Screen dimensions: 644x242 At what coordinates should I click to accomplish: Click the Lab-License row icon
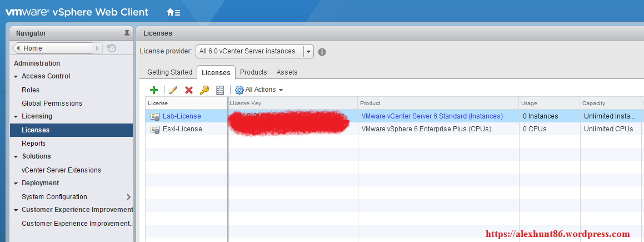point(155,116)
